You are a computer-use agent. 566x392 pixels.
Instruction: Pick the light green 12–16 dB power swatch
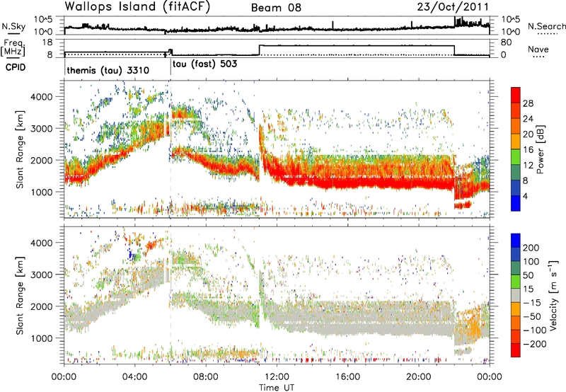point(516,157)
